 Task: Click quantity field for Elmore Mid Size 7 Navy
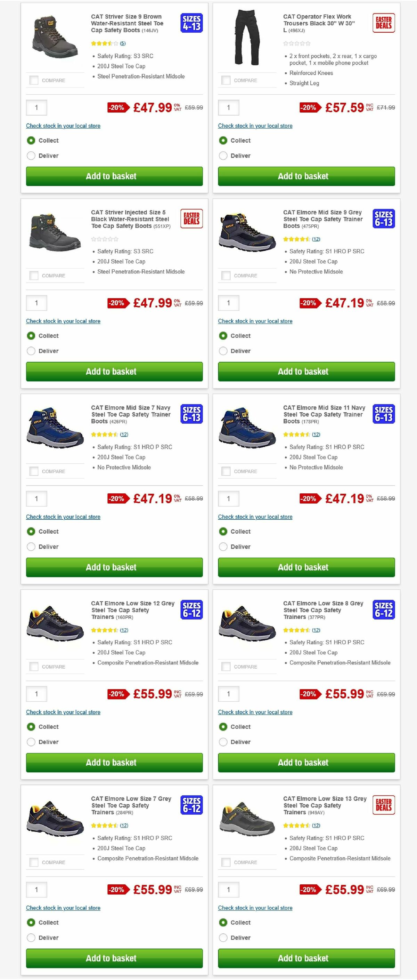[x=37, y=499]
